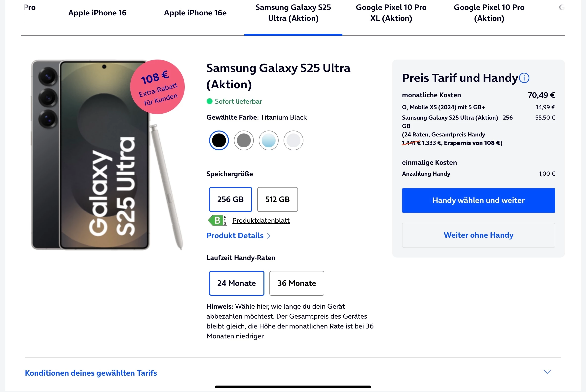Open the Produktdatenblatt link
Image resolution: width=586 pixels, height=392 pixels.
pos(261,221)
